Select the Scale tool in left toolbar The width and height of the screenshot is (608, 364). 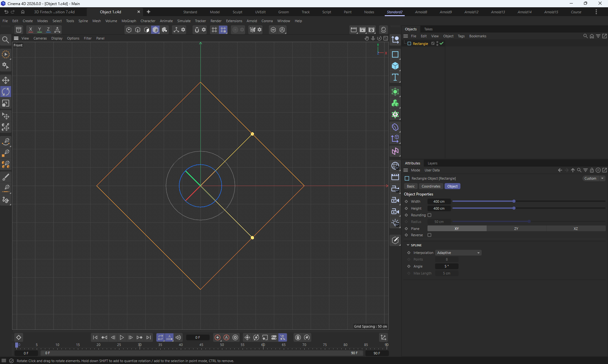coord(6,103)
